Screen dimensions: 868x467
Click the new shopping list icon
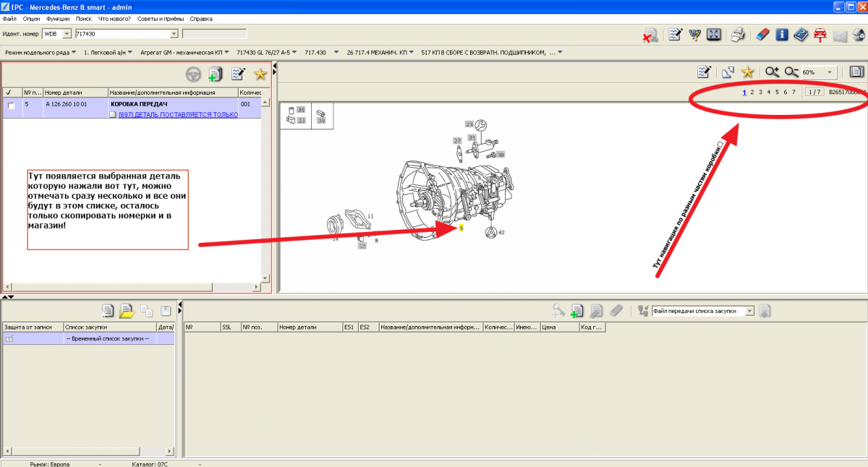point(108,311)
